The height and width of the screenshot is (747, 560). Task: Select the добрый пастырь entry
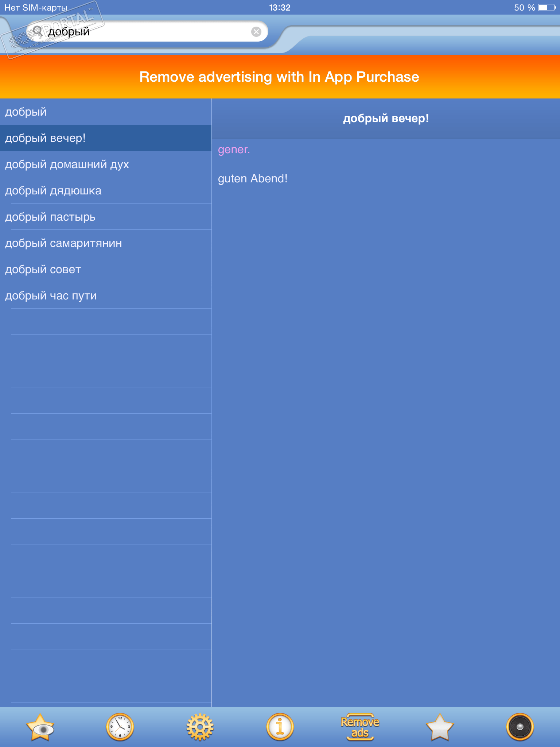tap(106, 217)
